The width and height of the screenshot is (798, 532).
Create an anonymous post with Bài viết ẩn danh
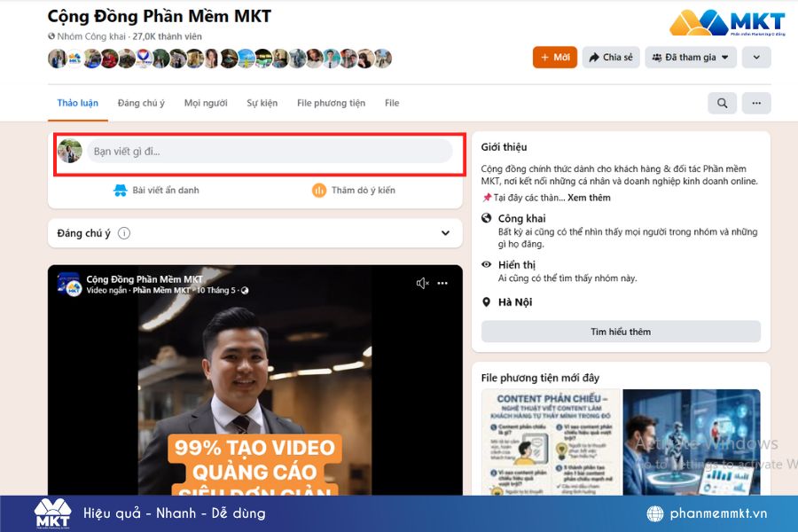coord(156,191)
